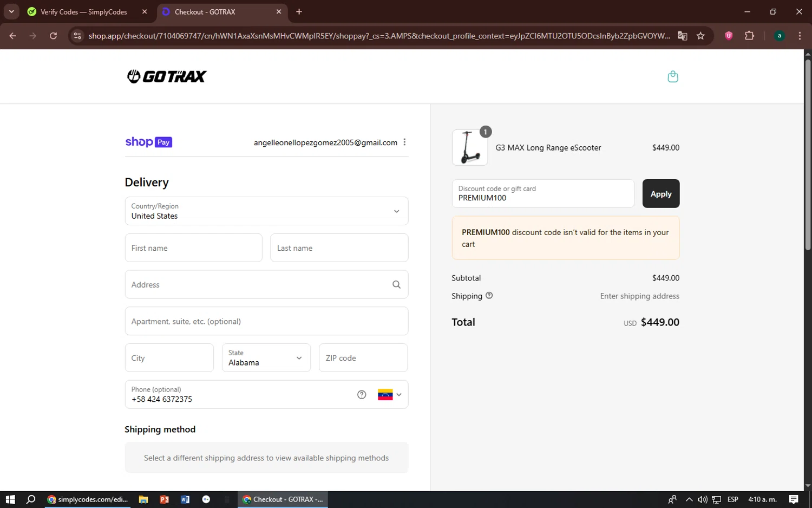Viewport: 812px width, 508px height.
Task: Open the account options three-dot menu
Action: click(404, 142)
